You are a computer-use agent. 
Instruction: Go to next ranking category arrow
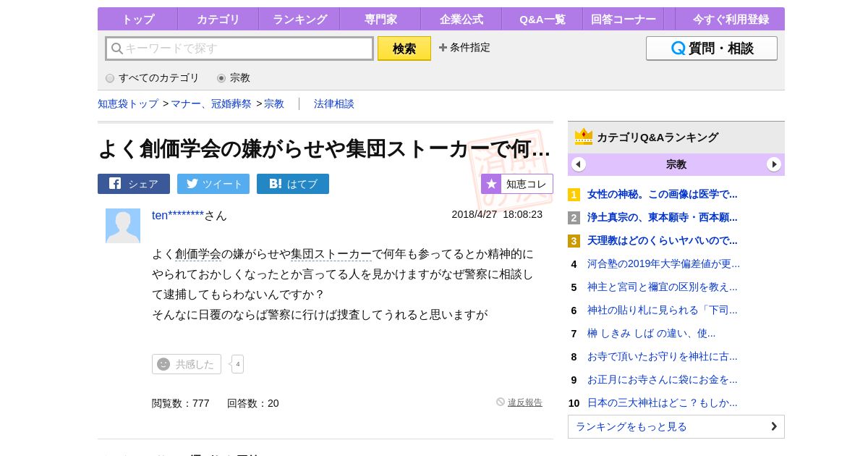(x=774, y=164)
